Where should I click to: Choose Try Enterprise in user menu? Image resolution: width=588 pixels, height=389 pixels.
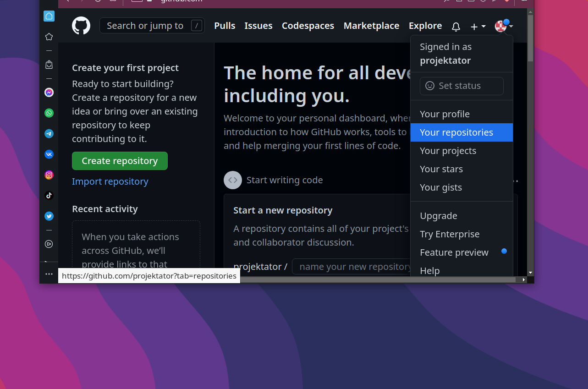462,234
